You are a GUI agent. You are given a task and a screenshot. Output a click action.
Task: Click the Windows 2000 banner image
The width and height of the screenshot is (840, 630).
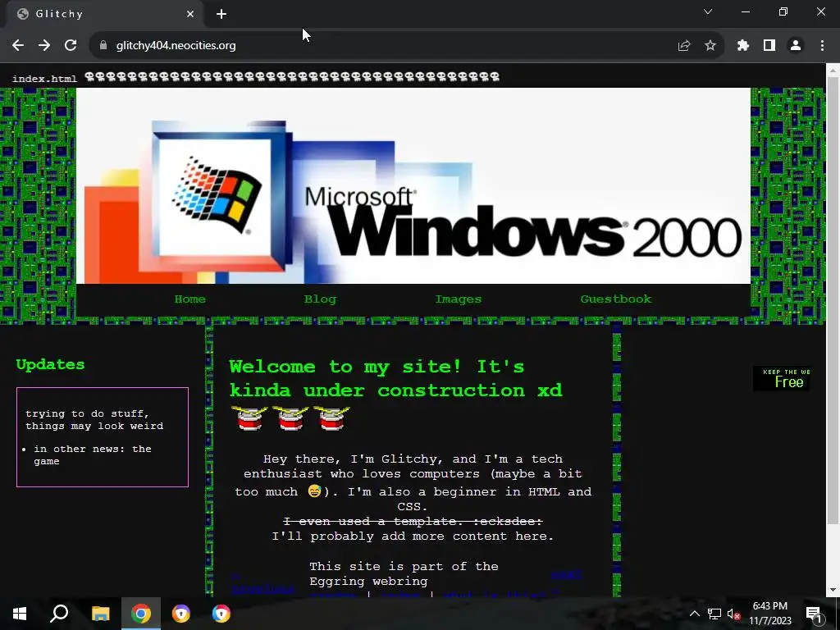[x=413, y=186]
